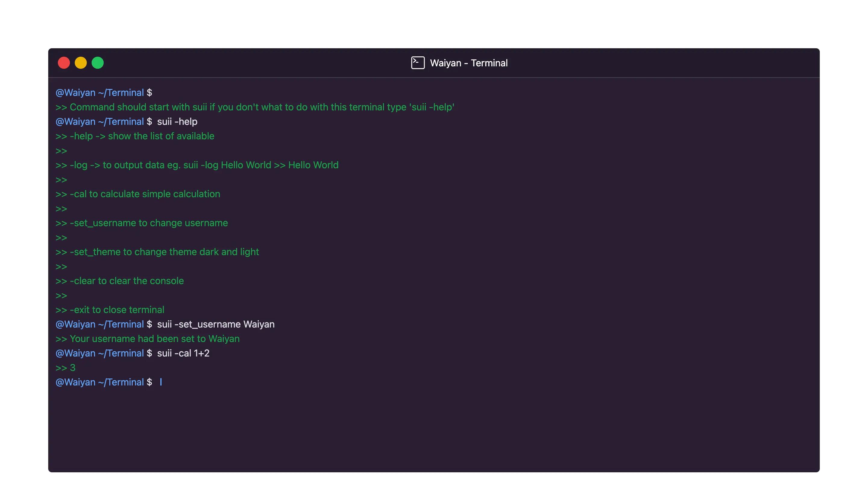Click the '-log -> to output data' help line
Screen dimensions: 868x491
[197, 165]
